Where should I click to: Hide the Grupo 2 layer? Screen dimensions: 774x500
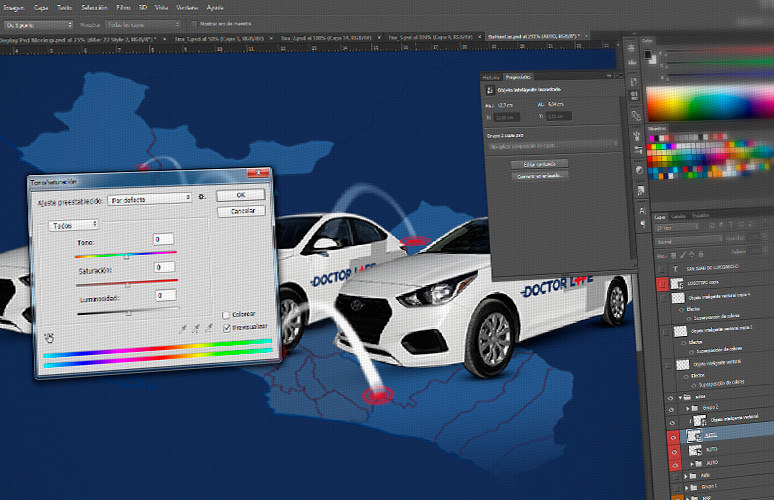pyautogui.click(x=671, y=410)
